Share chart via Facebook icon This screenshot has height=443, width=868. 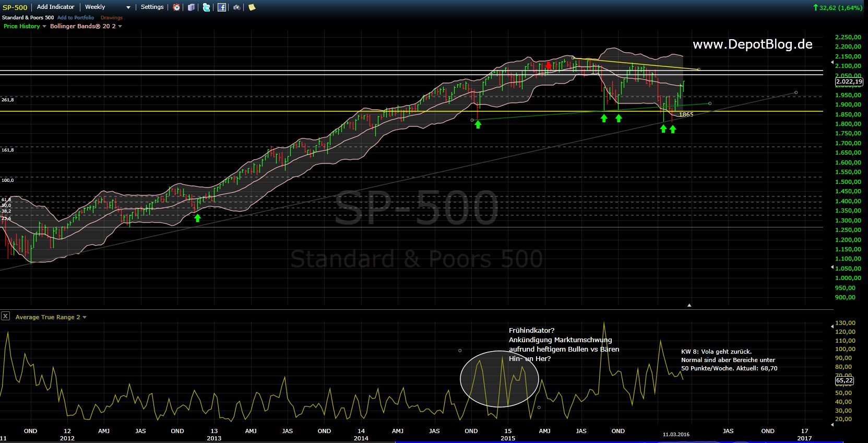222,7
